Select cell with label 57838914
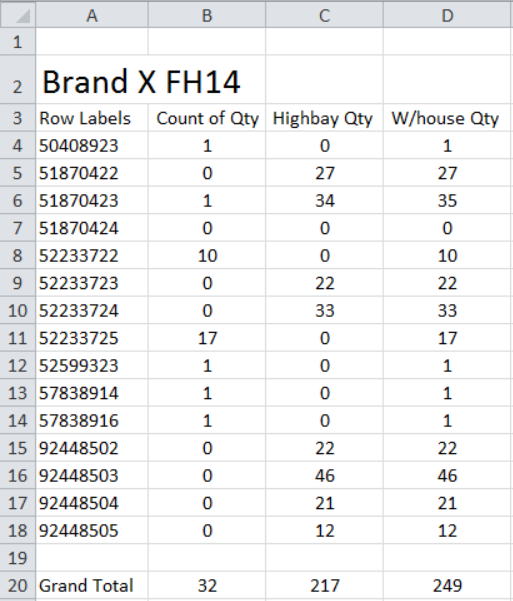Screen dimensions: 513x601 coord(92,393)
